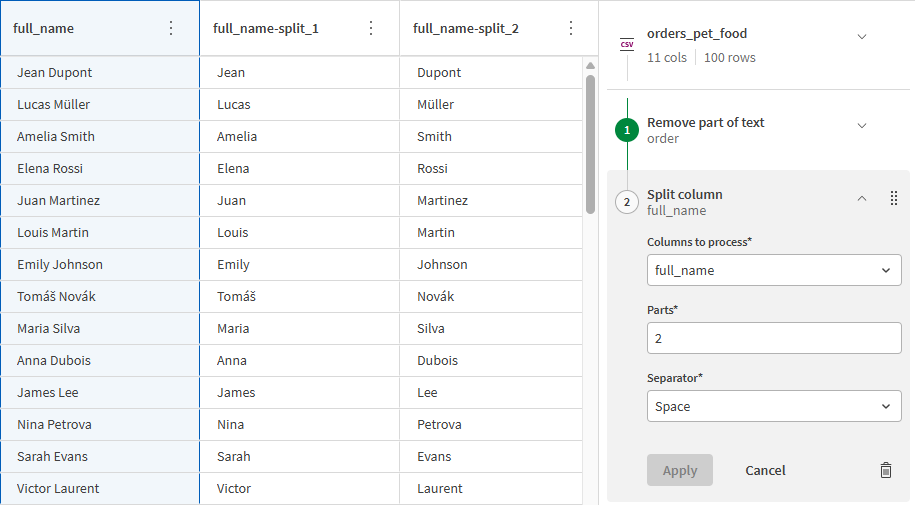Open full_name-split_1 column options menu
Screen dimensions: 915x505
click(371, 28)
